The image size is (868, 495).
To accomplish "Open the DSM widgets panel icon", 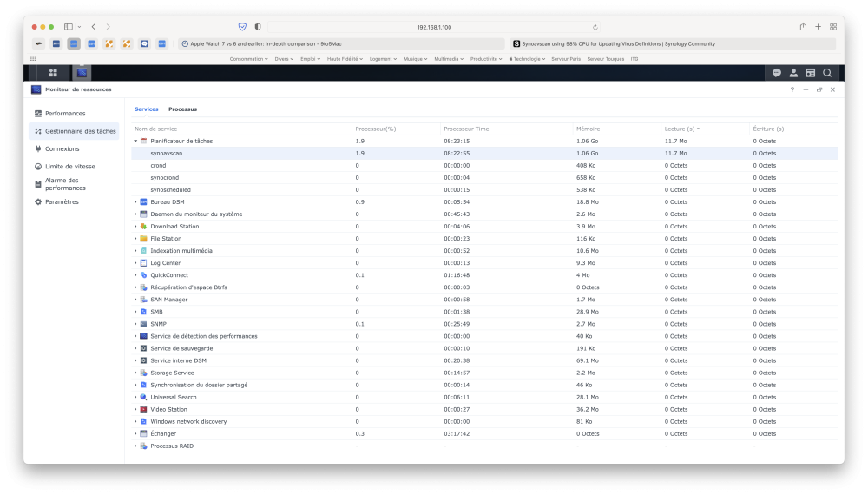I will click(810, 73).
